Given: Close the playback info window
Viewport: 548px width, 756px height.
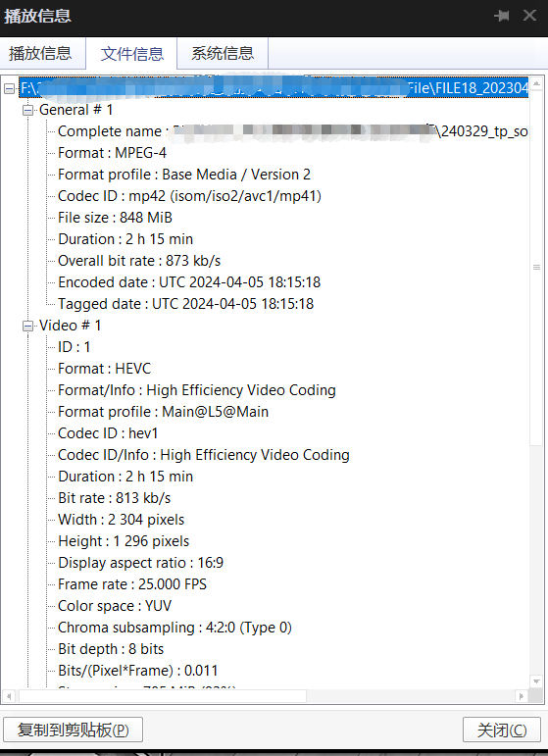Looking at the screenshot, I should 529,16.
